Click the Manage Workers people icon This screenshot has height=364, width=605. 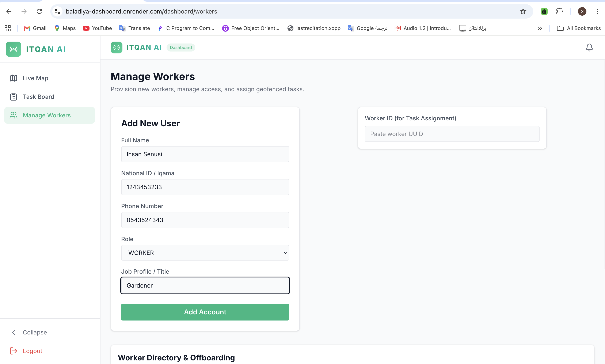click(x=14, y=115)
